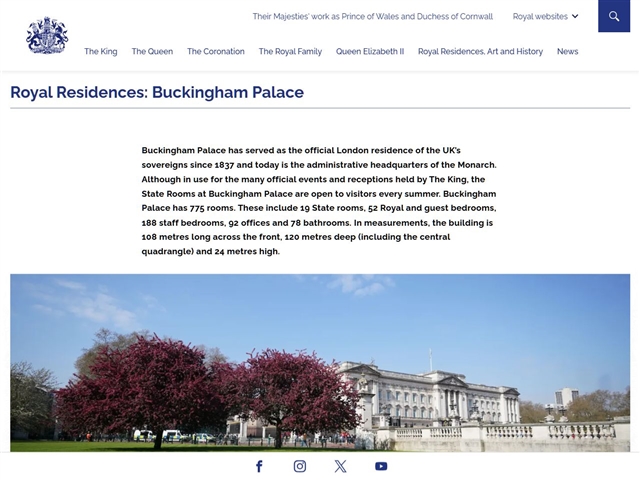Click the text '775 rooms' in paragraph
Image resolution: width=640 pixels, height=480 pixels.
click(212, 208)
